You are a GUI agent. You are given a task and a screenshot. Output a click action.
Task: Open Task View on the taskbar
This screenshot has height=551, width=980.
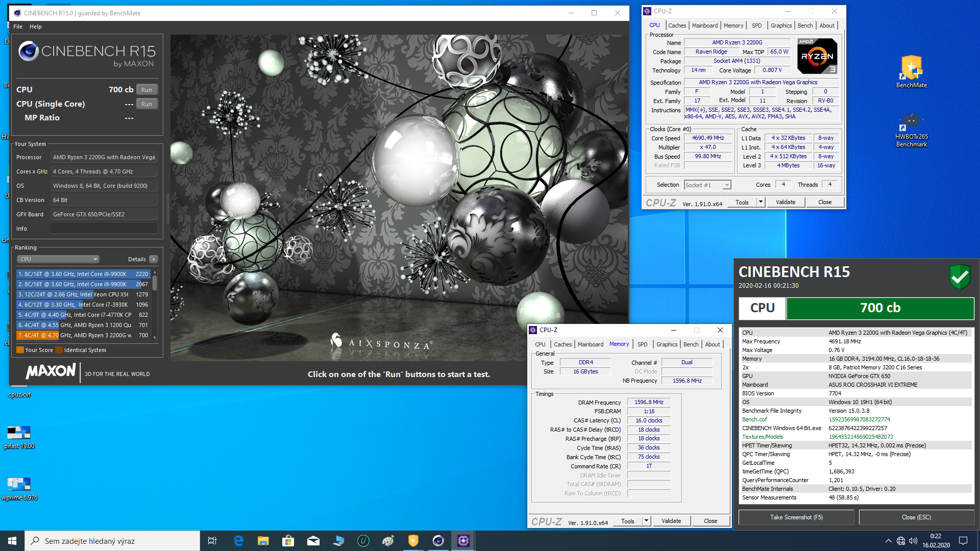[212, 541]
